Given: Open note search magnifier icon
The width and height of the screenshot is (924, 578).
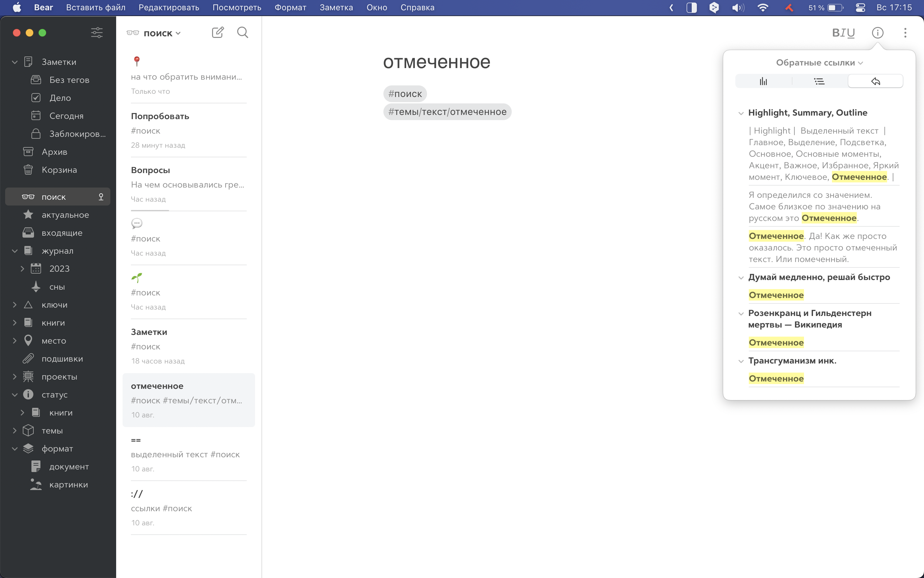Looking at the screenshot, I should tap(243, 32).
